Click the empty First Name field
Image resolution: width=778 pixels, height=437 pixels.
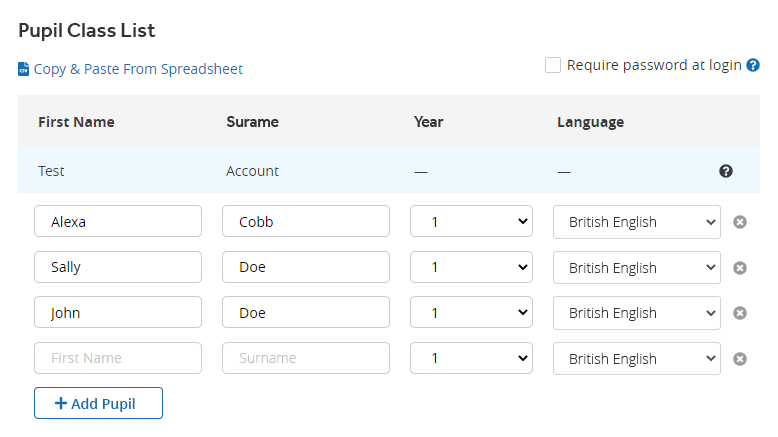tap(118, 358)
